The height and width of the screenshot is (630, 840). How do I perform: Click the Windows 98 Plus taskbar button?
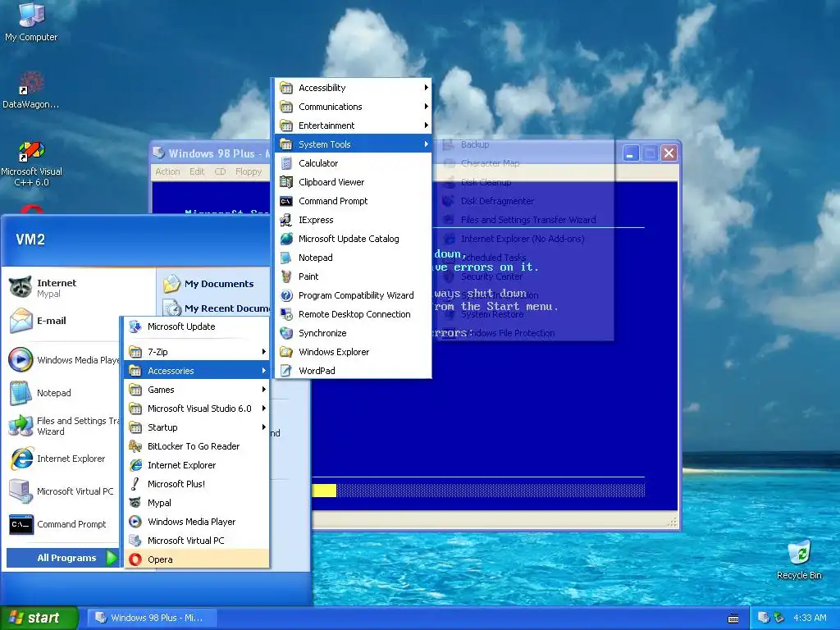click(x=152, y=618)
